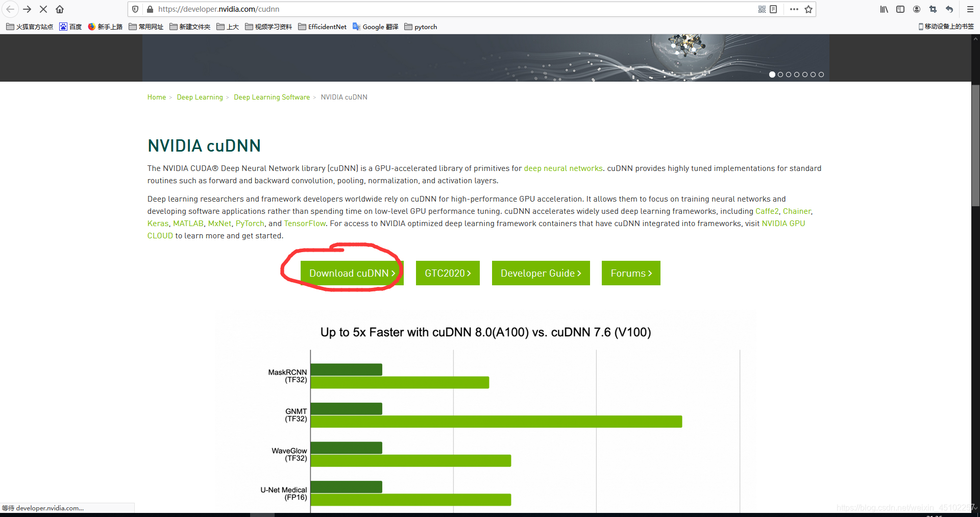Open Deep Learning Software breadcrumb
This screenshot has height=517, width=980.
[272, 97]
